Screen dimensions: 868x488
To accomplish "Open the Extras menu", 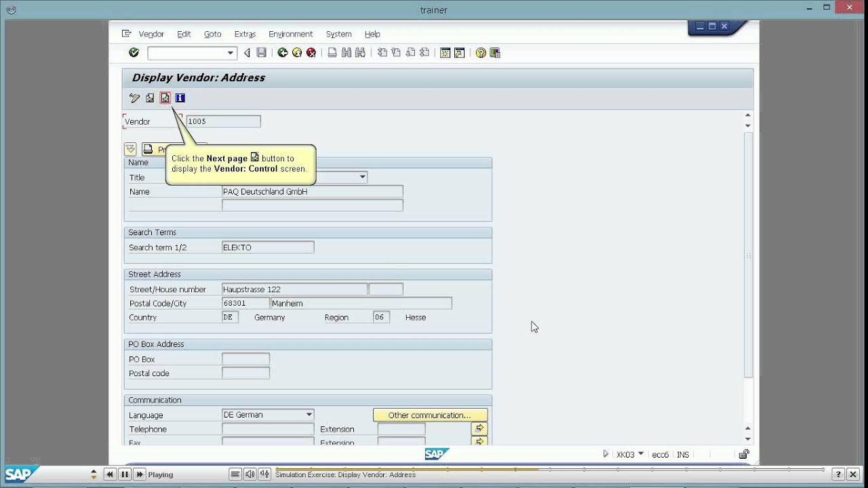I will (x=245, y=34).
